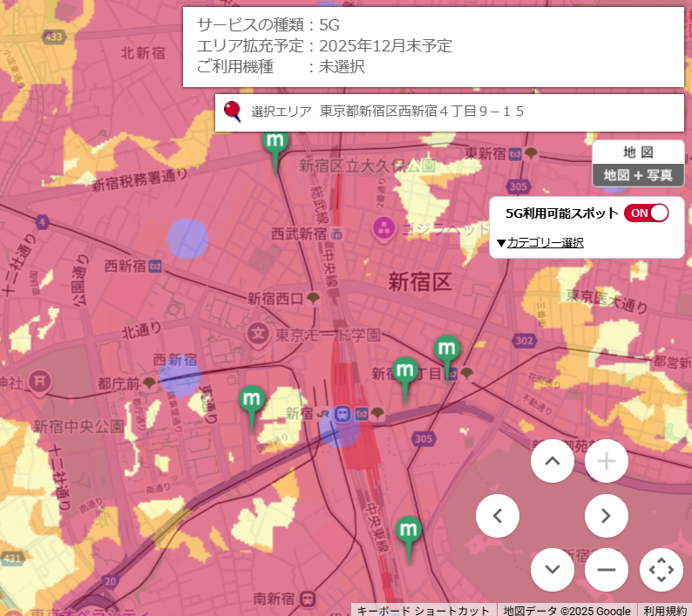The height and width of the screenshot is (616, 692).
Task: Open キーボード ショートカット
Action: pyautogui.click(x=424, y=610)
